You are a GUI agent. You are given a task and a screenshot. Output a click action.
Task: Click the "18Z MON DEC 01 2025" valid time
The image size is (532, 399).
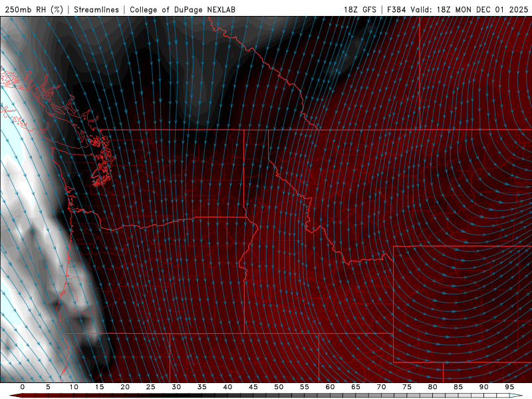tap(482, 9)
